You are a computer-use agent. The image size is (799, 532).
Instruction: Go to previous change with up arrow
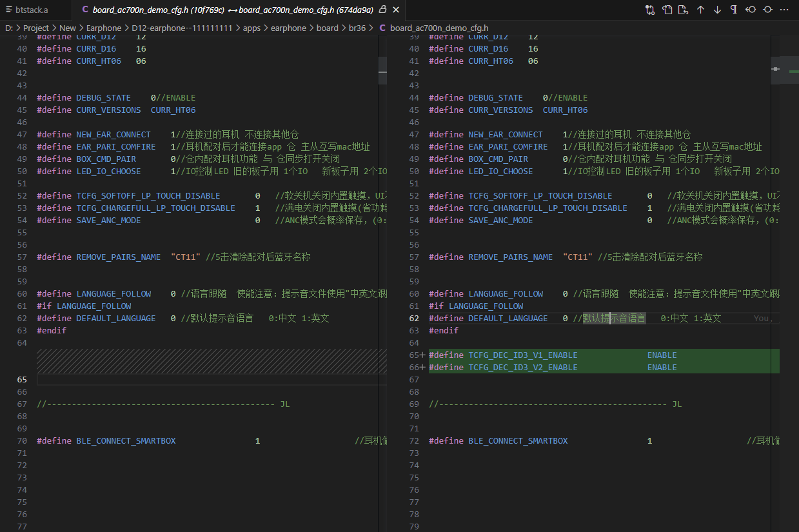click(x=700, y=10)
